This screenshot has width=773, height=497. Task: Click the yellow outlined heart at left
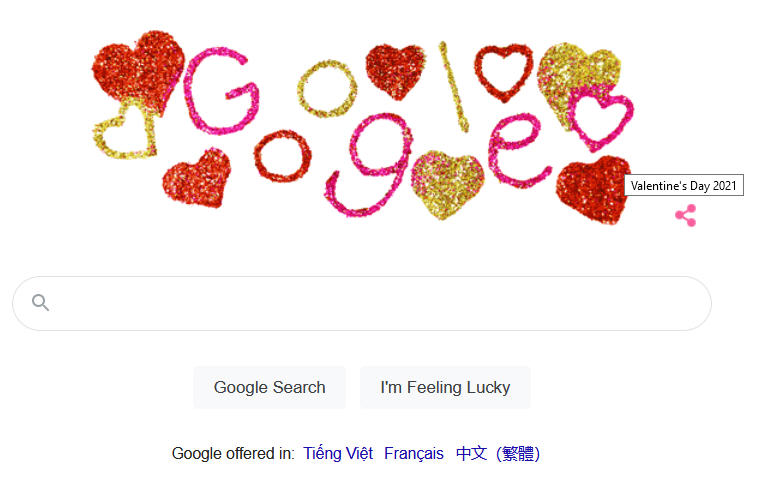pyautogui.click(x=124, y=131)
